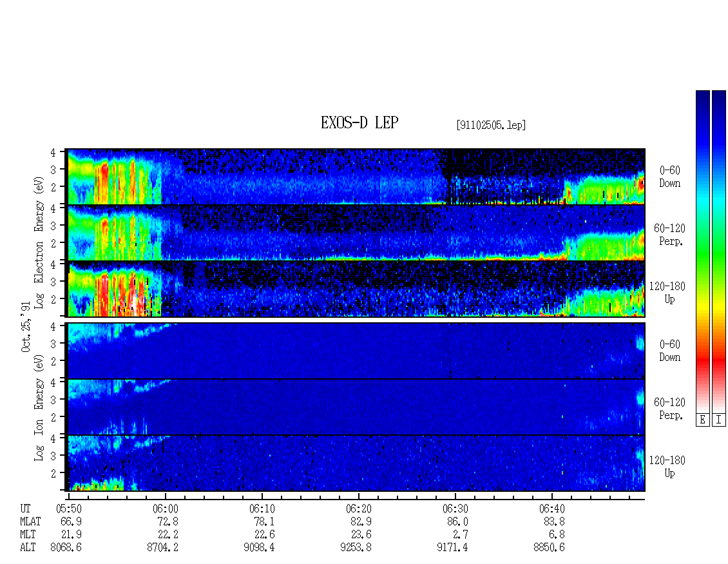The width and height of the screenshot is (728, 564).
Task: Click the Log Ion Energy (eV) axis label
Action: click(x=39, y=407)
